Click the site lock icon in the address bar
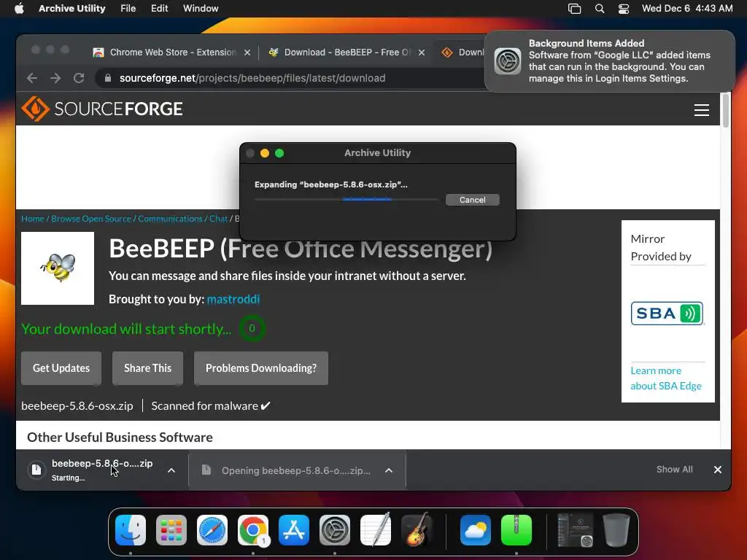The width and height of the screenshot is (747, 560). [x=108, y=78]
